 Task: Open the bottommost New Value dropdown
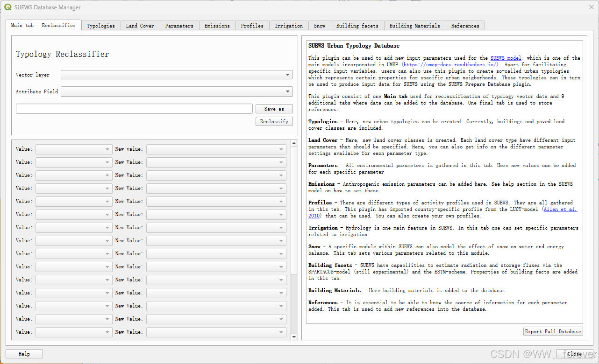point(216,332)
